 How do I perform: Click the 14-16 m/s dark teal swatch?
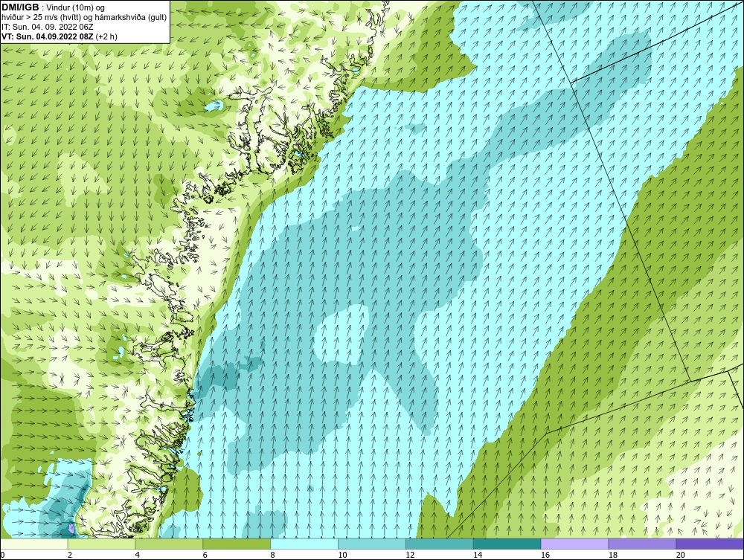pyautogui.click(x=507, y=544)
